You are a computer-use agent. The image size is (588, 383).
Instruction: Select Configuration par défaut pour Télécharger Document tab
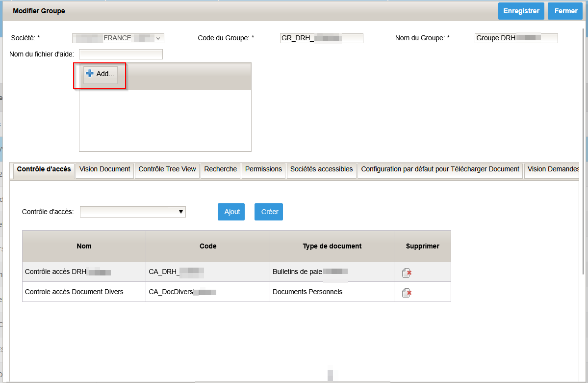point(440,171)
